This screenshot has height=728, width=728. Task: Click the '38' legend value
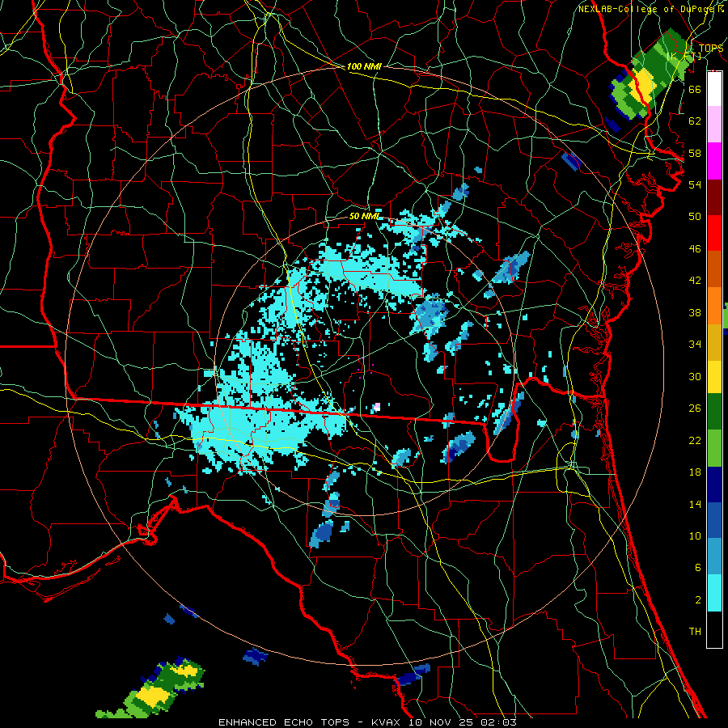click(695, 312)
